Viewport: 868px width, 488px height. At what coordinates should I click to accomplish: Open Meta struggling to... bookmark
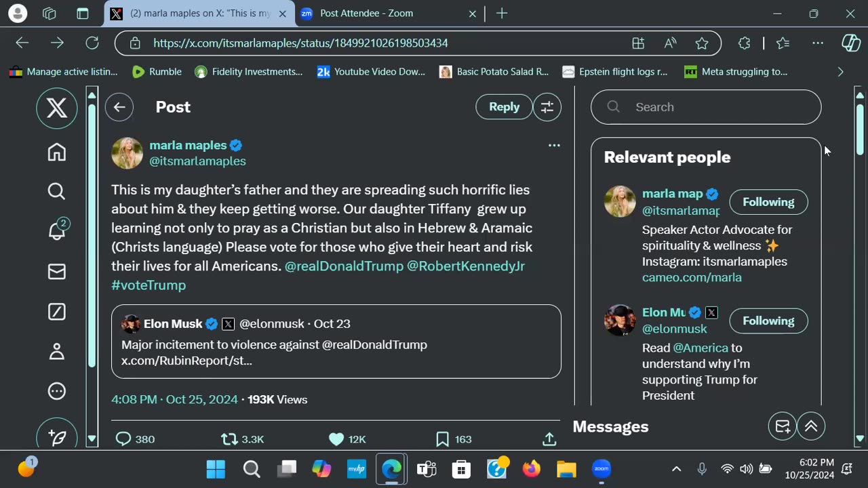coord(736,72)
